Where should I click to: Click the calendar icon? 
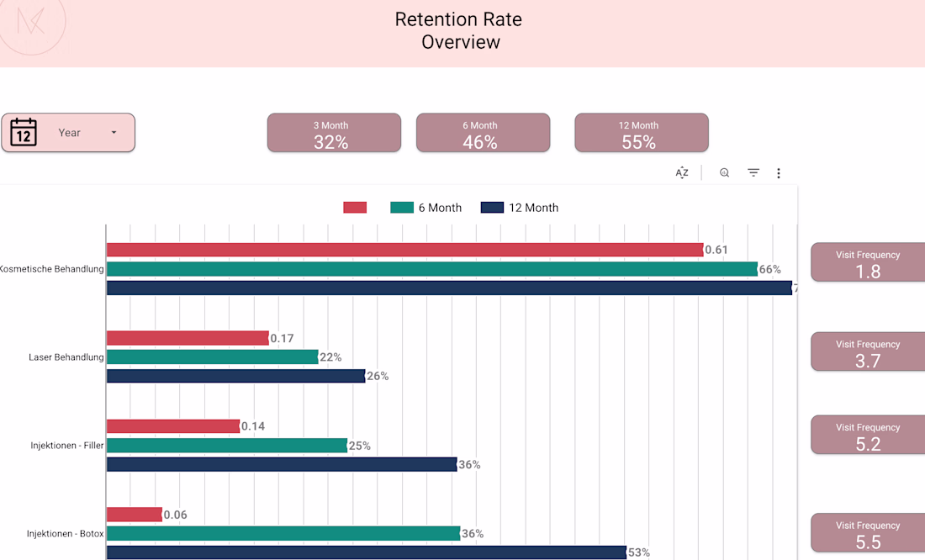pyautogui.click(x=24, y=133)
